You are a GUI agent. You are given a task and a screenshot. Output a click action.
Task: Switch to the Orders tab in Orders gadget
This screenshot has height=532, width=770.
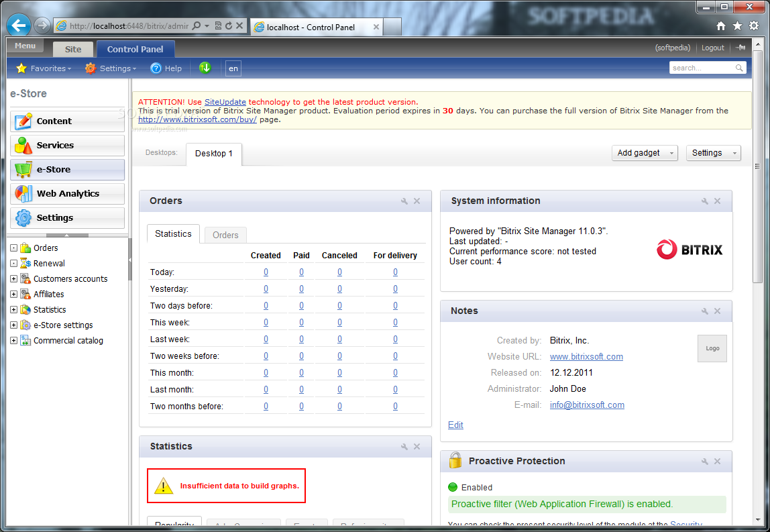tap(225, 235)
